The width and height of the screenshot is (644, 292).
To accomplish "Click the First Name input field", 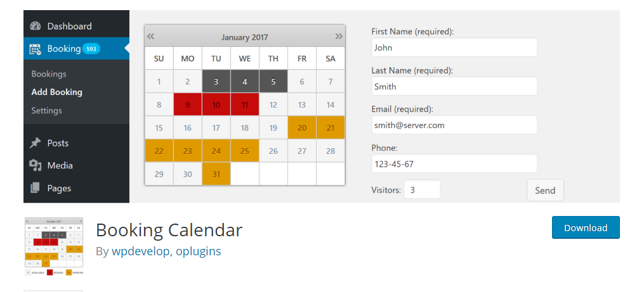I will coord(454,48).
